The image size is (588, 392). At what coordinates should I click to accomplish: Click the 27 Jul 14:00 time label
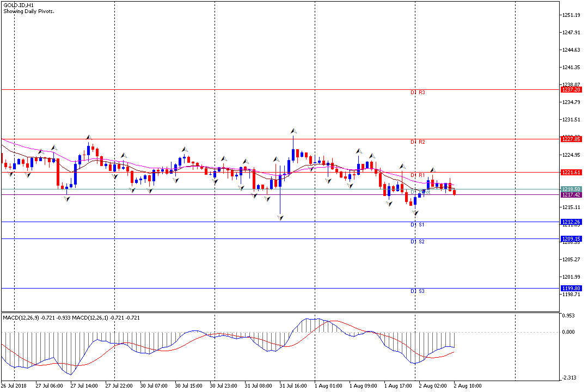(84, 386)
